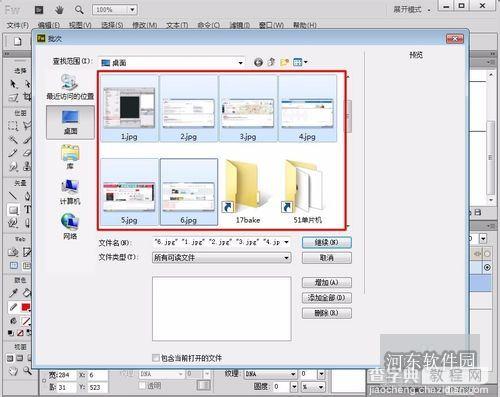Select the Zoom tool in view section

click(x=27, y=371)
